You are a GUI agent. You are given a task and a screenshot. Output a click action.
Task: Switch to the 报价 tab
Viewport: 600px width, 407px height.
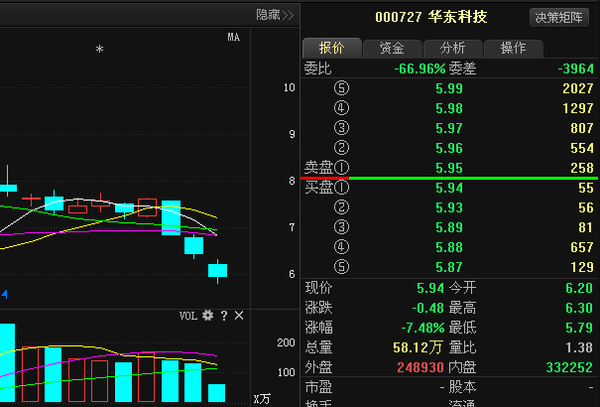pos(331,48)
